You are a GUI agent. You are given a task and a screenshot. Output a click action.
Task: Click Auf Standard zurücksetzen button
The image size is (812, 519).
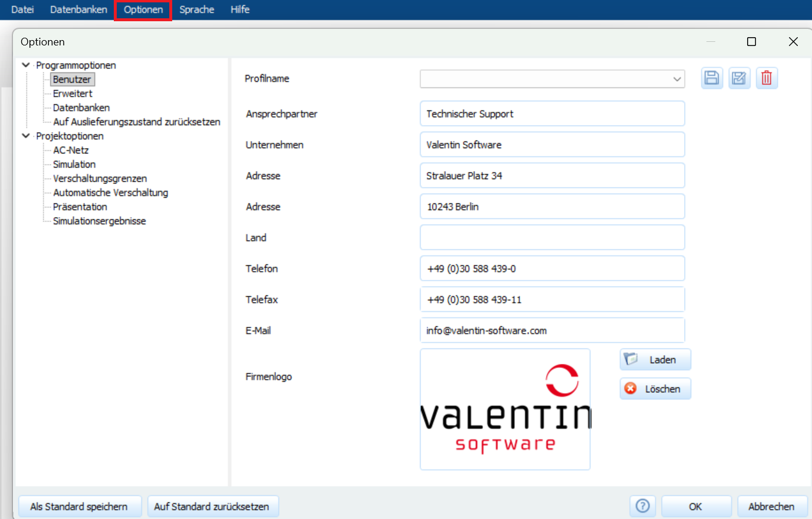212,507
